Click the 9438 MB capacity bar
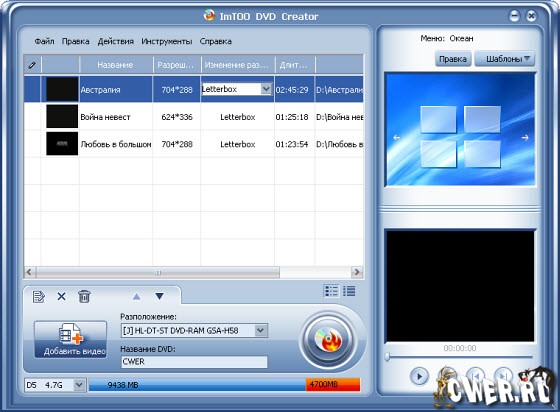 197,385
